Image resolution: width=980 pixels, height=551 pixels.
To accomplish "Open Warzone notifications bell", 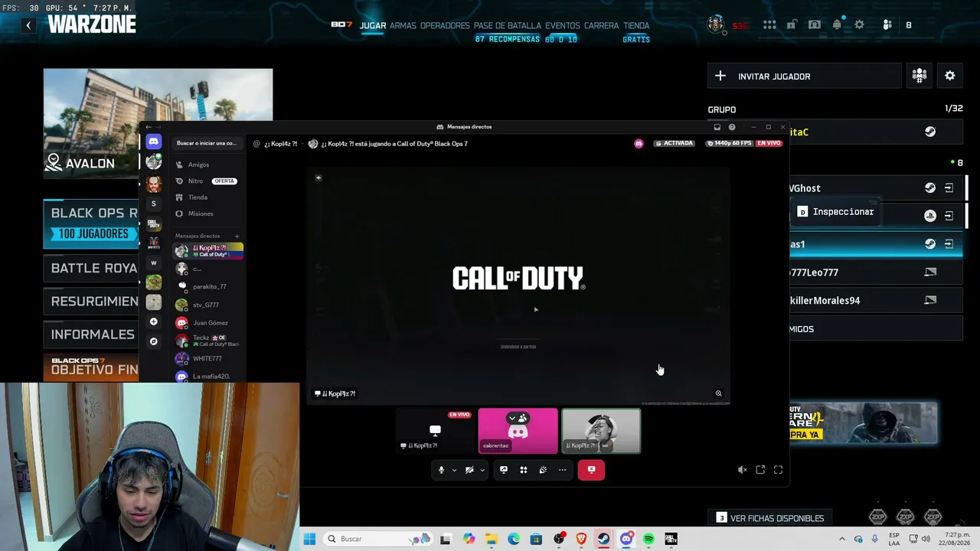I will coord(837,25).
